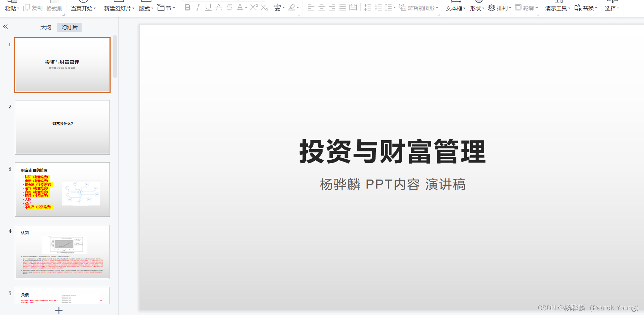Apply distributed alignment icon
This screenshot has height=315, width=644.
point(353,8)
